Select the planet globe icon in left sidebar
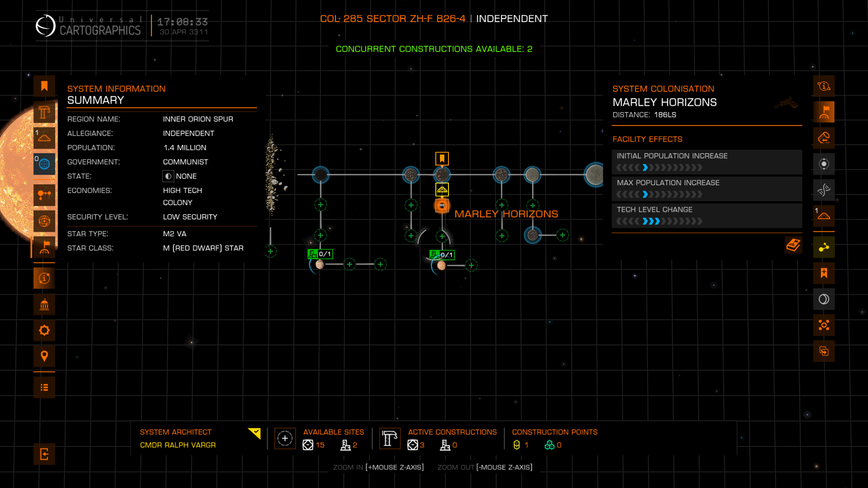This screenshot has width=868, height=488. coord(44,221)
